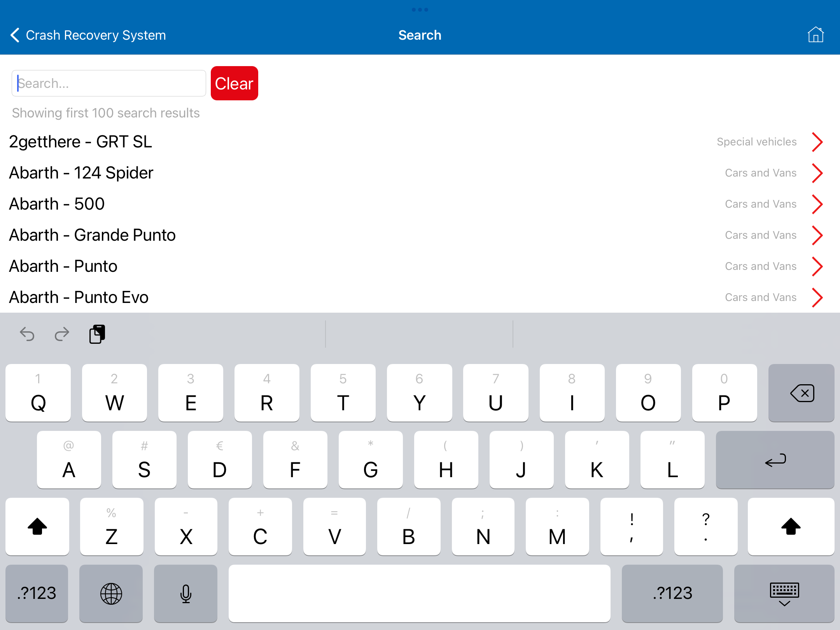Viewport: 840px width, 630px height.
Task: Tap the exclamation and comma key
Action: coord(632,527)
